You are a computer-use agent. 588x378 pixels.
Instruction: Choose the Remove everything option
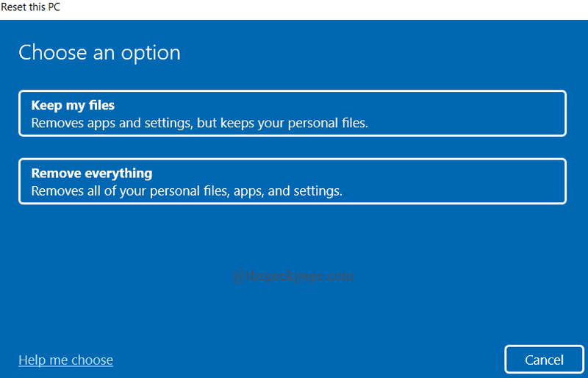[292, 182]
